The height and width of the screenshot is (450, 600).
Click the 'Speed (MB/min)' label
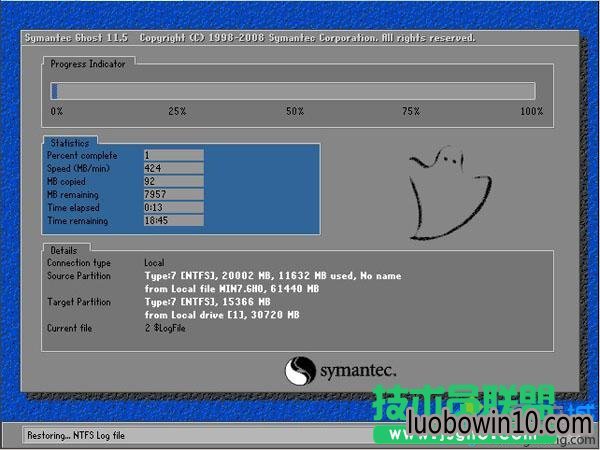point(78,169)
